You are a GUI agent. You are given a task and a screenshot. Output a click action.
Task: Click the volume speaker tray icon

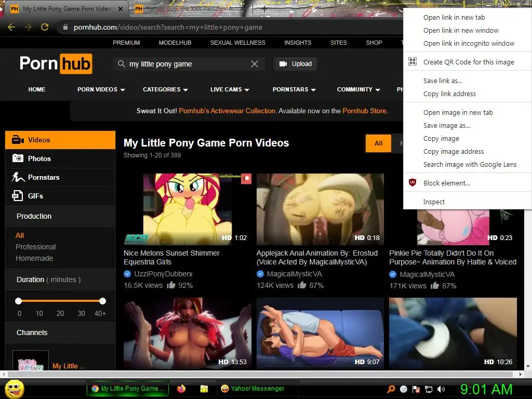pyautogui.click(x=442, y=389)
